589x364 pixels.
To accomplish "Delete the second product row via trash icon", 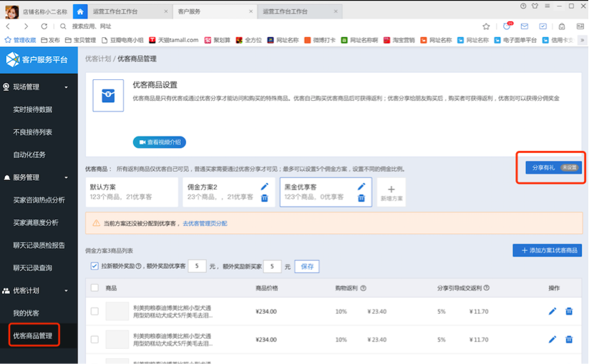I will [x=569, y=339].
